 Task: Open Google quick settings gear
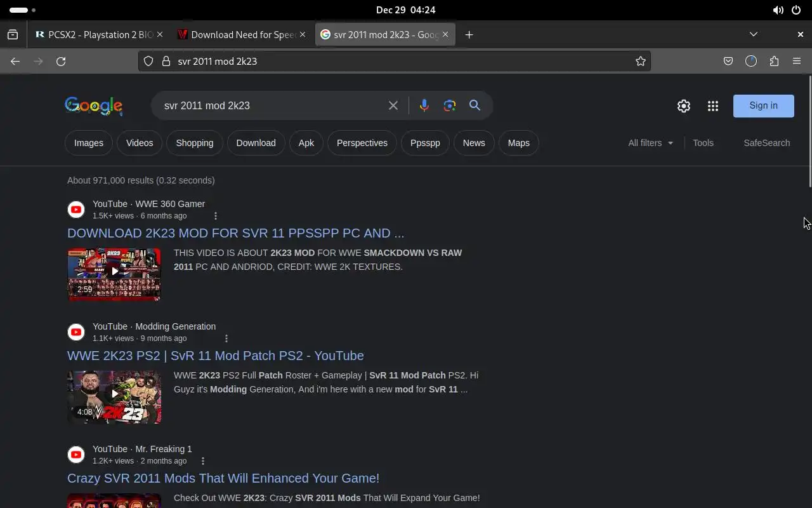[x=683, y=106]
